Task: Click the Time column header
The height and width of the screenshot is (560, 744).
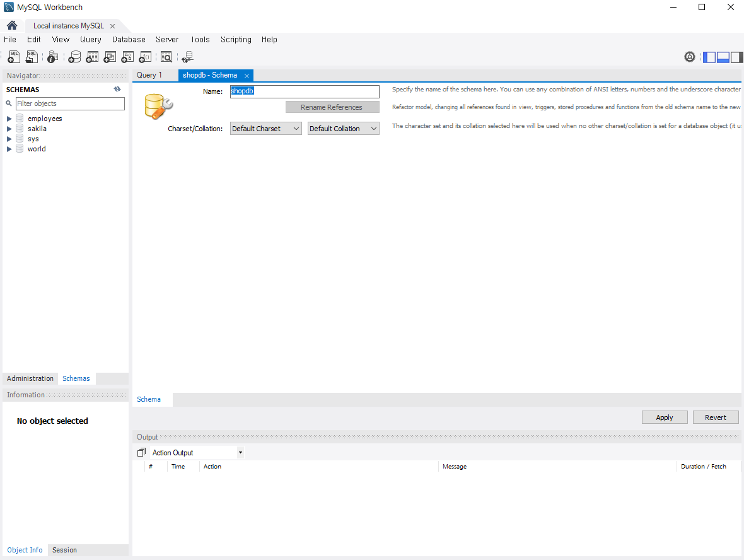Action: coord(183,467)
